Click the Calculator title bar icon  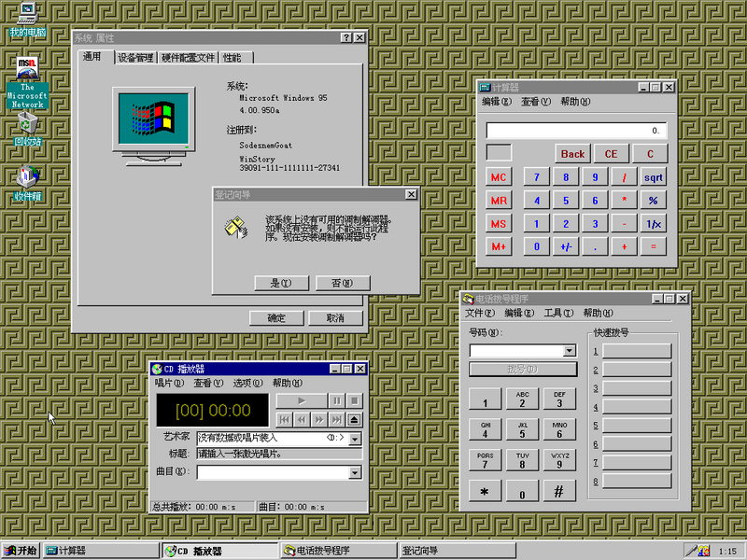point(485,87)
